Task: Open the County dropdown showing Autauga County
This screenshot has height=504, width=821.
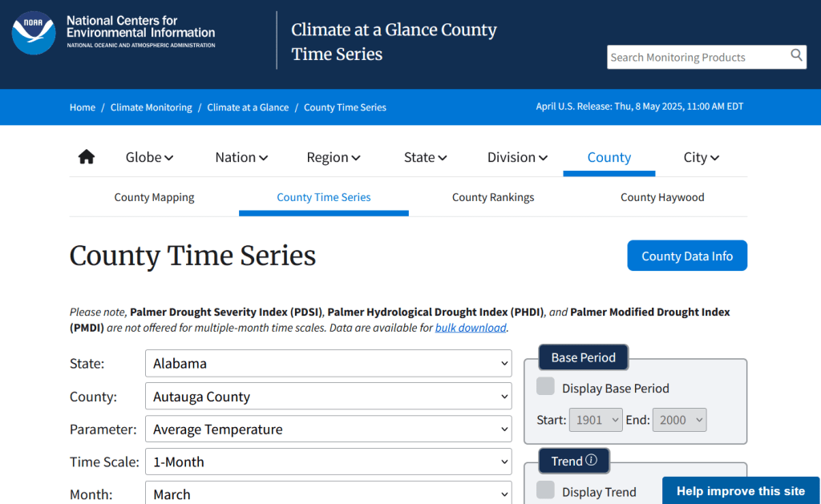Action: [x=328, y=397]
